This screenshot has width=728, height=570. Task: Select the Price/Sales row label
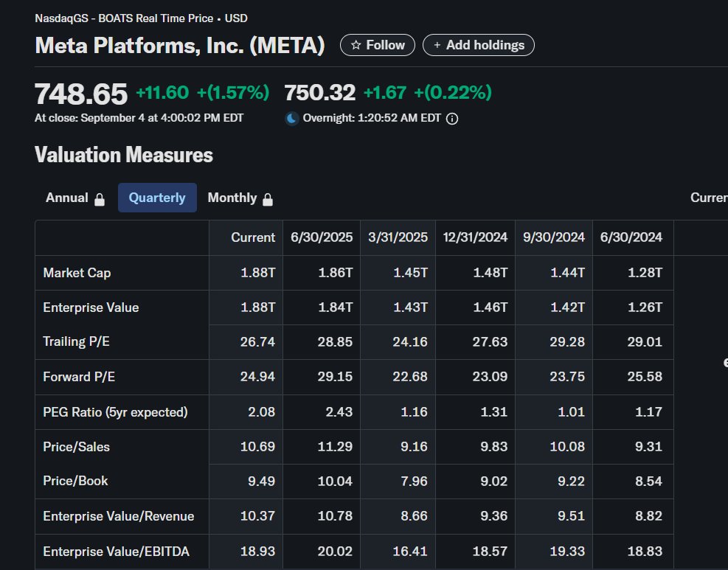pos(77,447)
